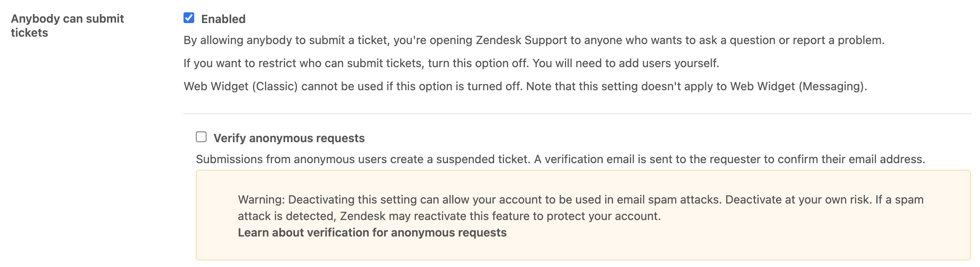Open Learn about verification for anonymous requests
Viewport: 980px width, 267px height.
372,232
